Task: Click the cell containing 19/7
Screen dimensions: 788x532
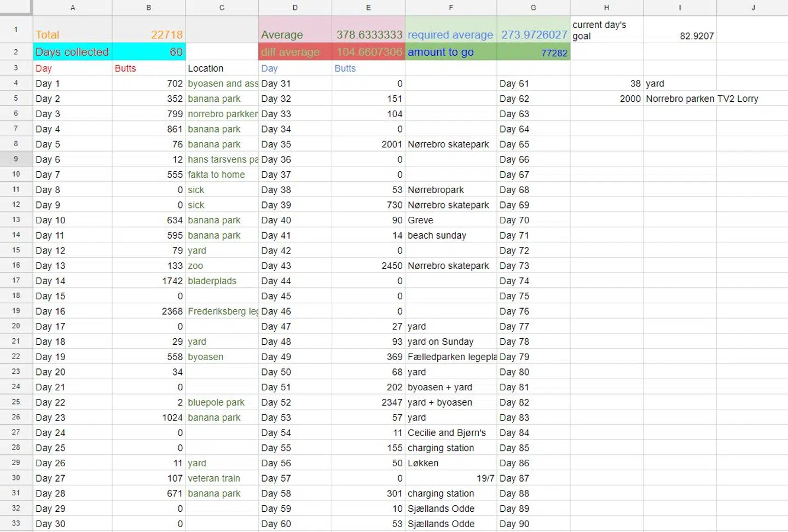Action: [x=450, y=478]
